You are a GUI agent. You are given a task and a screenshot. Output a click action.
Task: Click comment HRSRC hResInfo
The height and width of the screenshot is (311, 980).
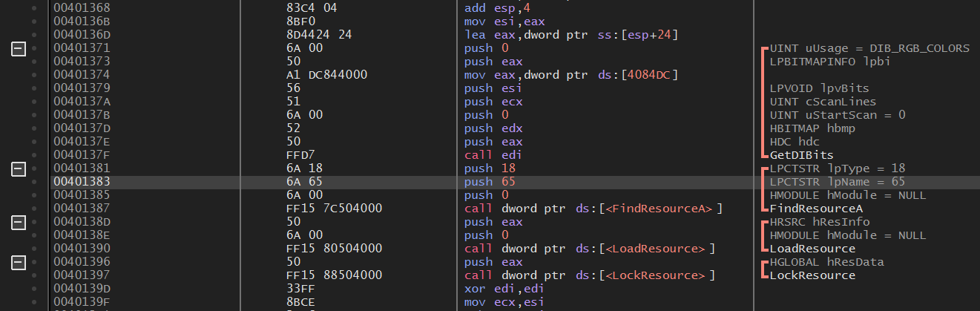click(820, 222)
